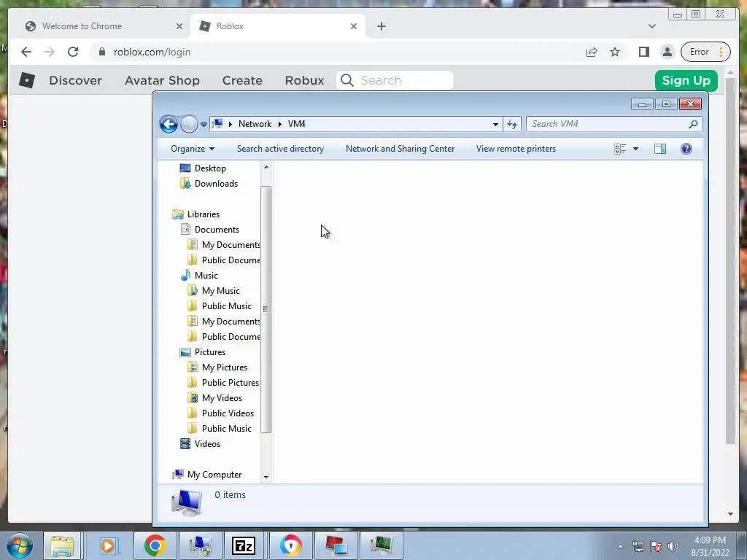Open Google Chrome from the taskbar
Screen dimensions: 747x560
pos(155,545)
